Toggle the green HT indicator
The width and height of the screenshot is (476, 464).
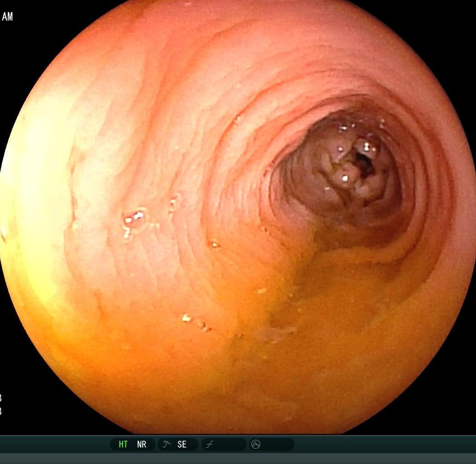(123, 444)
